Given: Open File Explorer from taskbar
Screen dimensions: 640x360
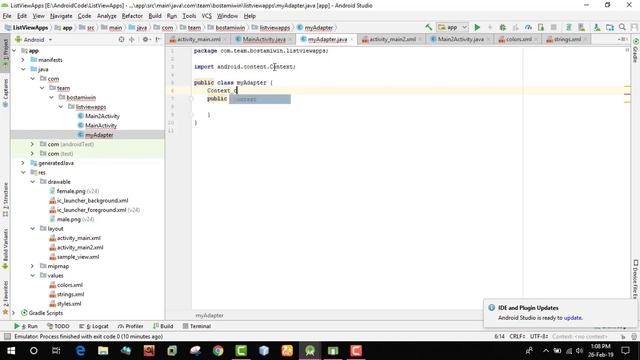Looking at the screenshot, I should click(x=103, y=351).
